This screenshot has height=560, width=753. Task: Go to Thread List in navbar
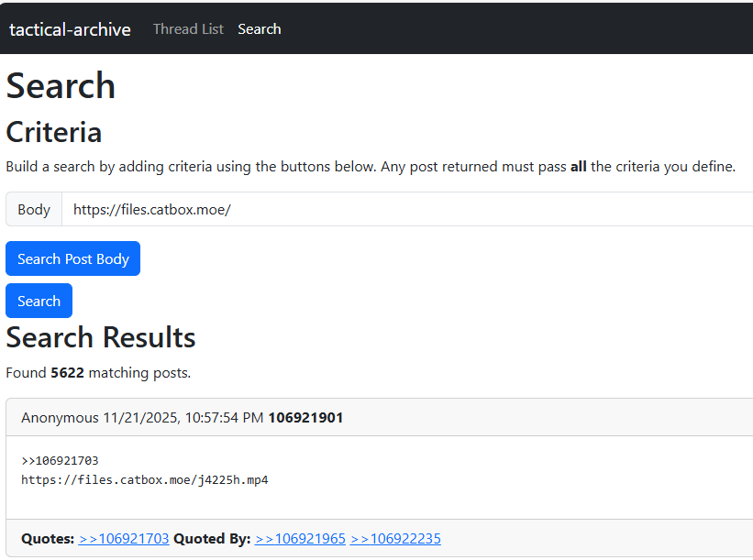(188, 29)
